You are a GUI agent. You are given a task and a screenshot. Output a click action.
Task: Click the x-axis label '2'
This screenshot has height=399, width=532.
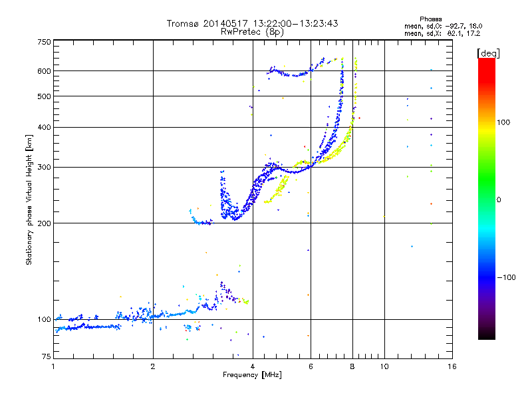coord(153,366)
